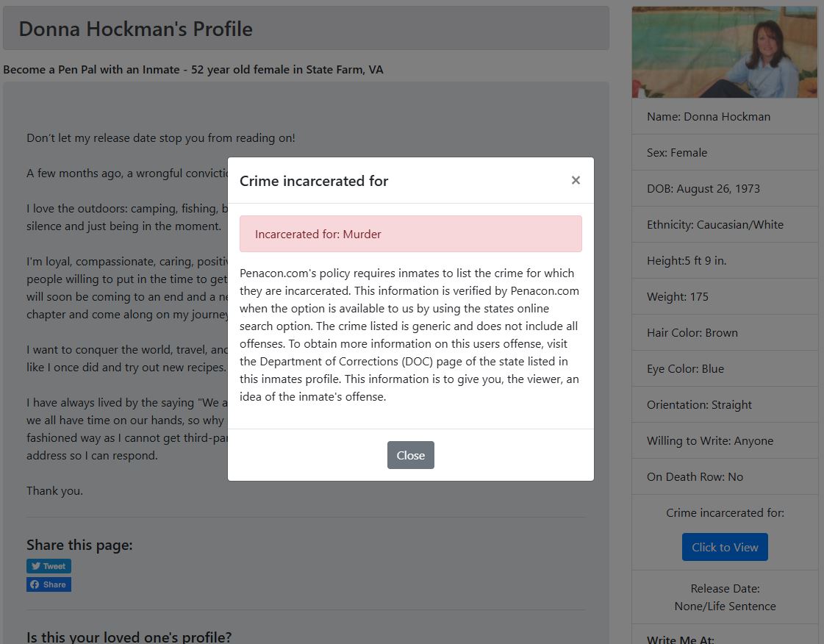Click the 'None/Life Sentence' release date text
This screenshot has width=824, height=644.
pos(725,607)
